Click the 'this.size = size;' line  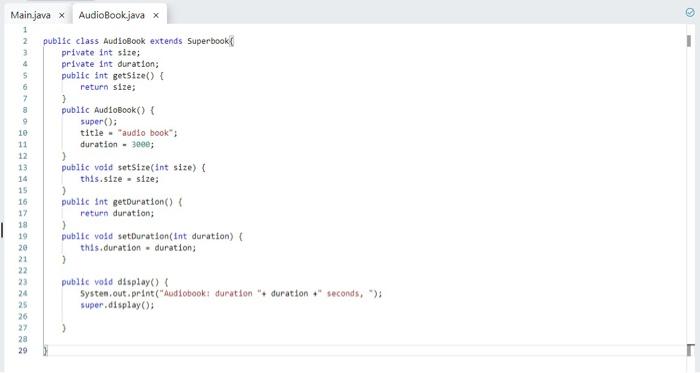120,179
